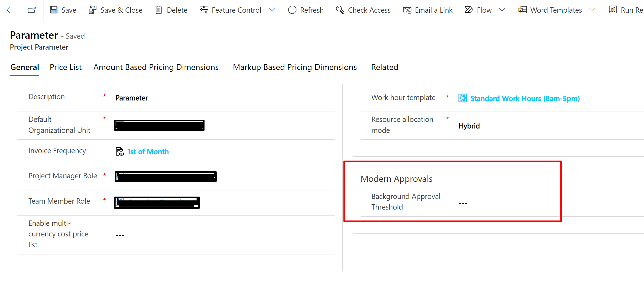Image resolution: width=644 pixels, height=281 pixels.
Task: Click the Check Access key icon
Action: (340, 10)
